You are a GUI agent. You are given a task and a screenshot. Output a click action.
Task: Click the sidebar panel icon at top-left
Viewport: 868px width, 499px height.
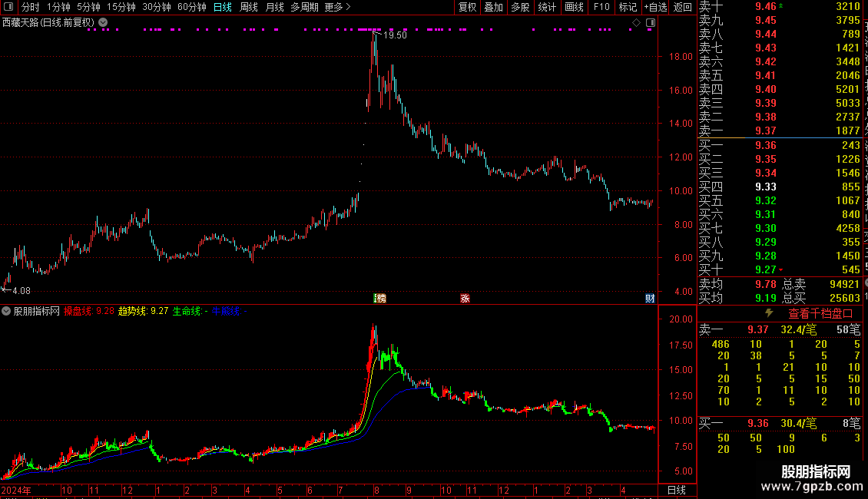point(8,7)
